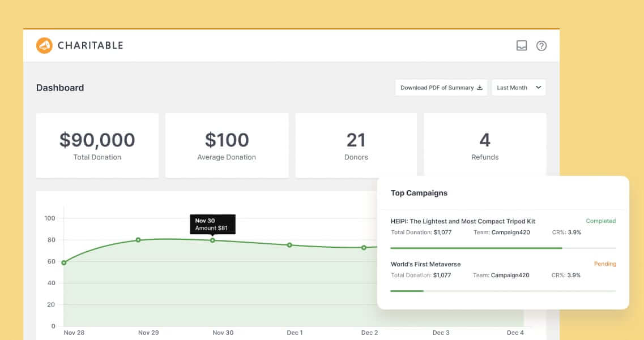The width and height of the screenshot is (644, 340).
Task: Click the Nov 29 chart data point
Action: [137, 240]
